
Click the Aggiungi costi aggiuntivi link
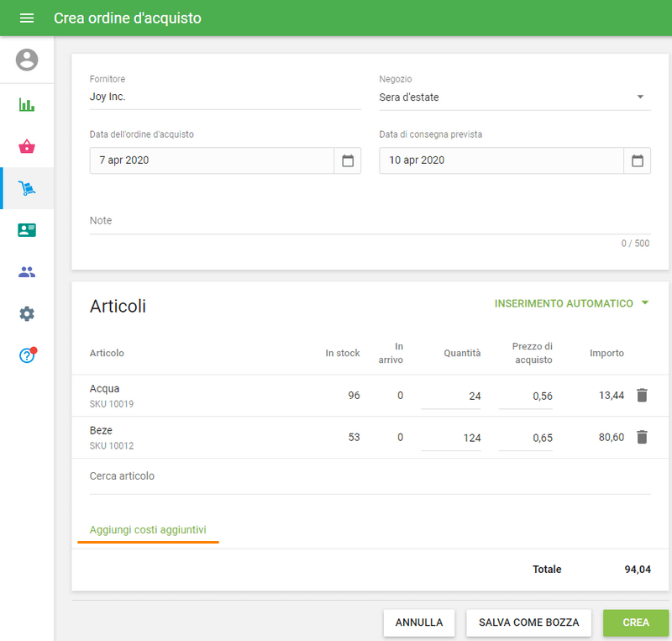click(148, 530)
